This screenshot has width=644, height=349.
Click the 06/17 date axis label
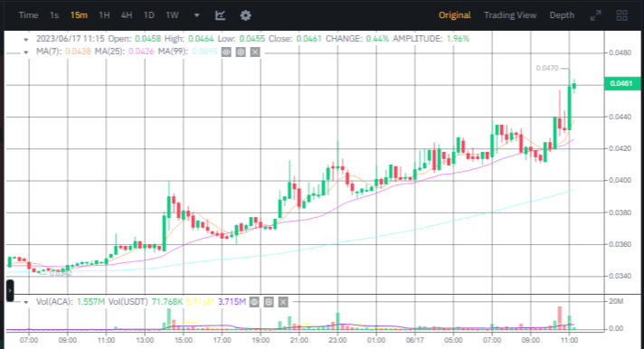(x=415, y=340)
